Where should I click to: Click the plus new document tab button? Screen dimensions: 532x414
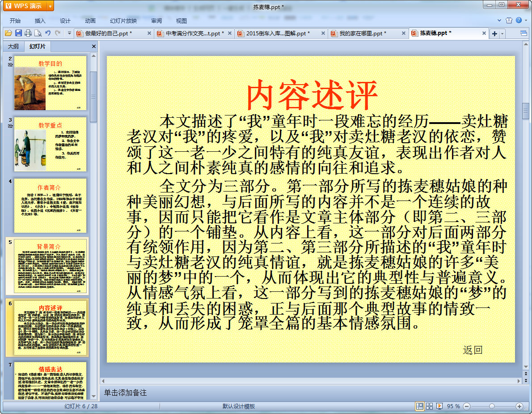[x=495, y=33]
